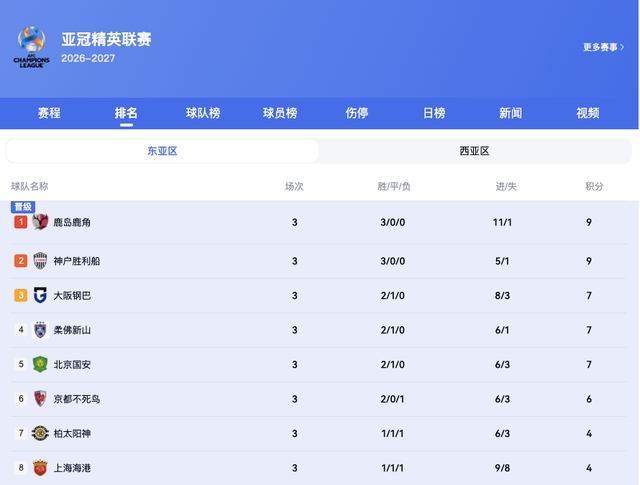Click the 亚冠精英联赛 title
This screenshot has height=485, width=640.
point(107,40)
